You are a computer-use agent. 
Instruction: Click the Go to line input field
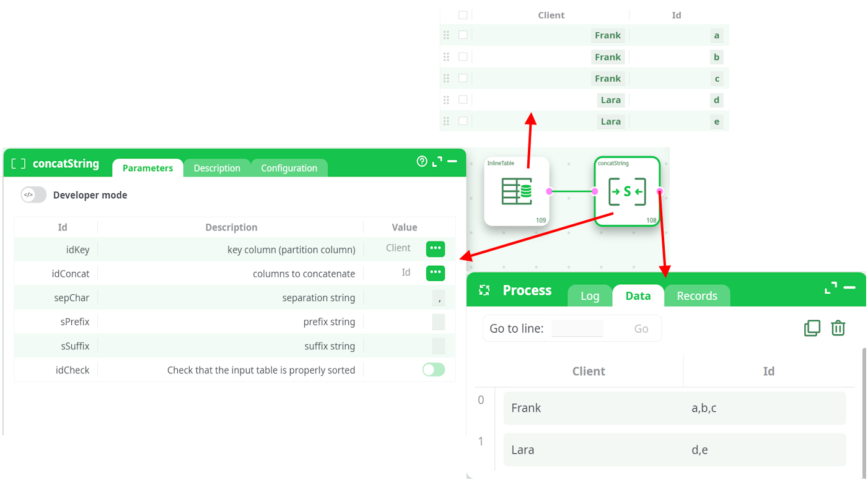[577, 329]
